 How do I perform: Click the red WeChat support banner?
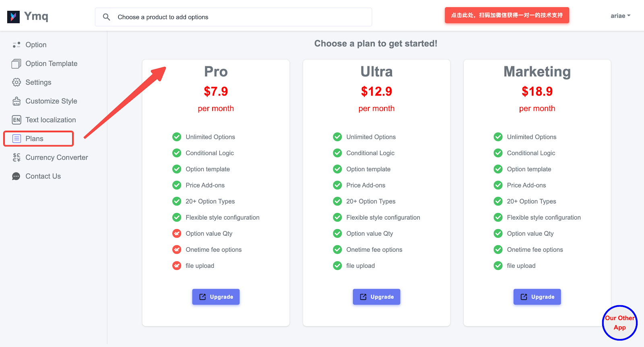click(507, 15)
